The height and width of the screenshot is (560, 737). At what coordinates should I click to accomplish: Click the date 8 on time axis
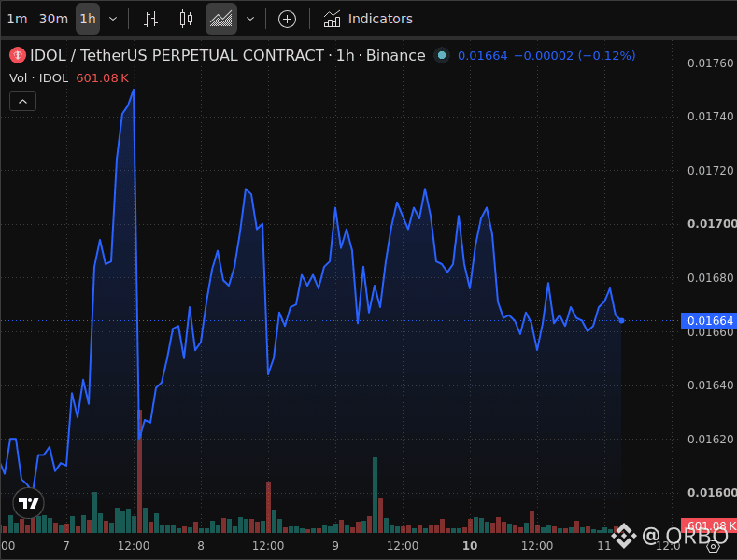[201, 545]
